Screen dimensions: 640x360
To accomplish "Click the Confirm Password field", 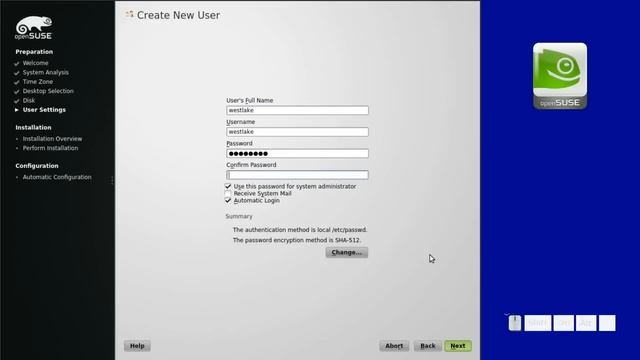I will coord(297,175).
